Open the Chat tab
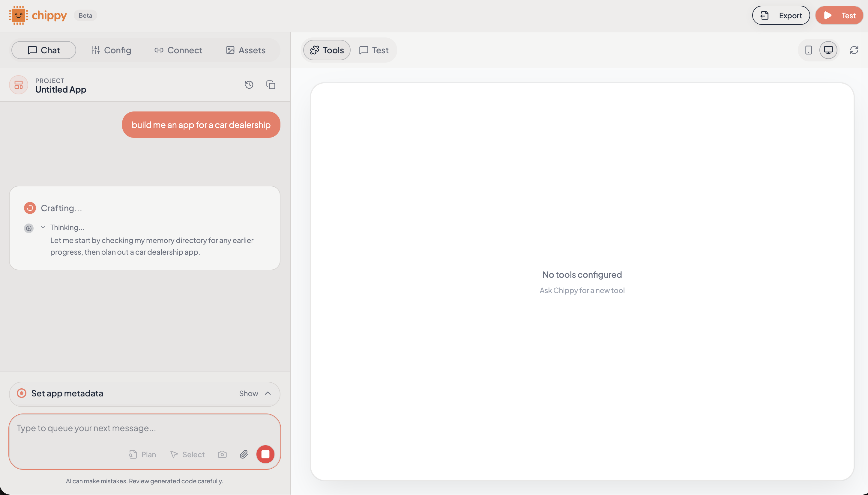Image resolution: width=868 pixels, height=495 pixels. click(44, 50)
